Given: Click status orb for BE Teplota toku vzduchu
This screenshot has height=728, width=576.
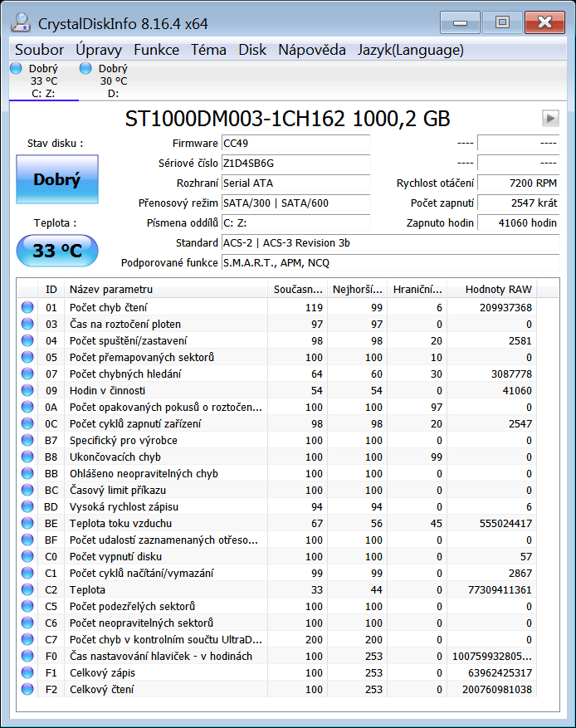Looking at the screenshot, I should click(27, 523).
